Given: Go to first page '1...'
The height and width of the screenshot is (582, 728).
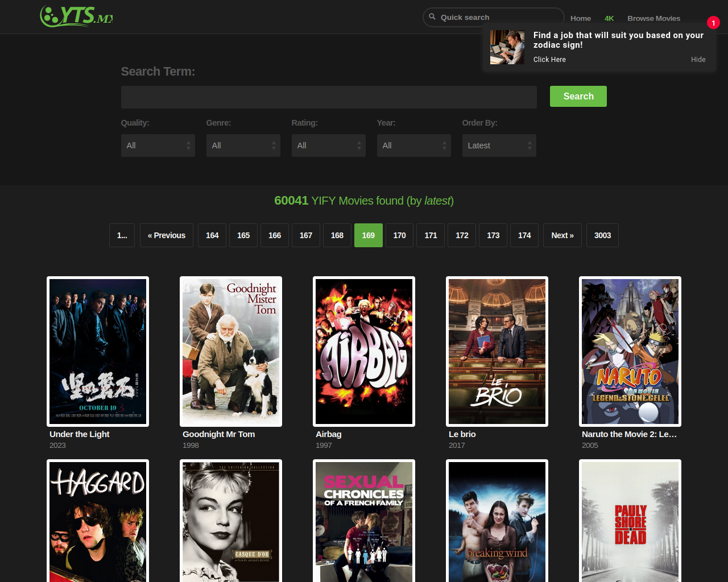Looking at the screenshot, I should [122, 235].
